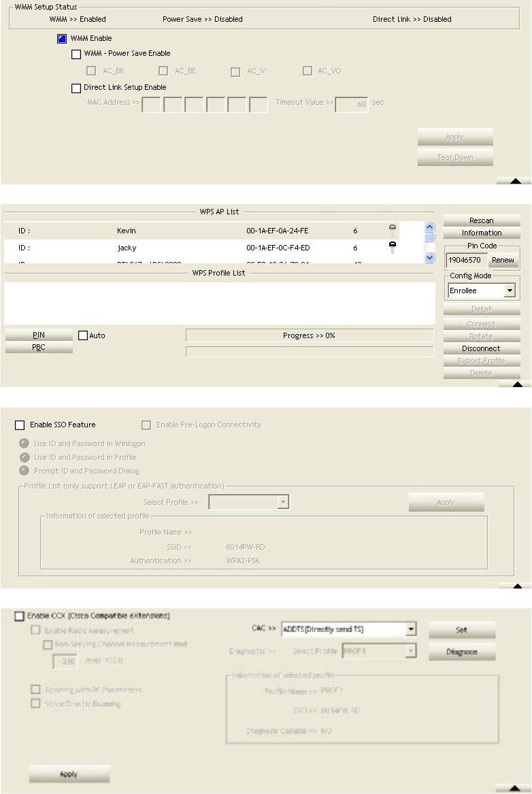Click the lock icon on jacky row
532x794 pixels.
click(393, 247)
